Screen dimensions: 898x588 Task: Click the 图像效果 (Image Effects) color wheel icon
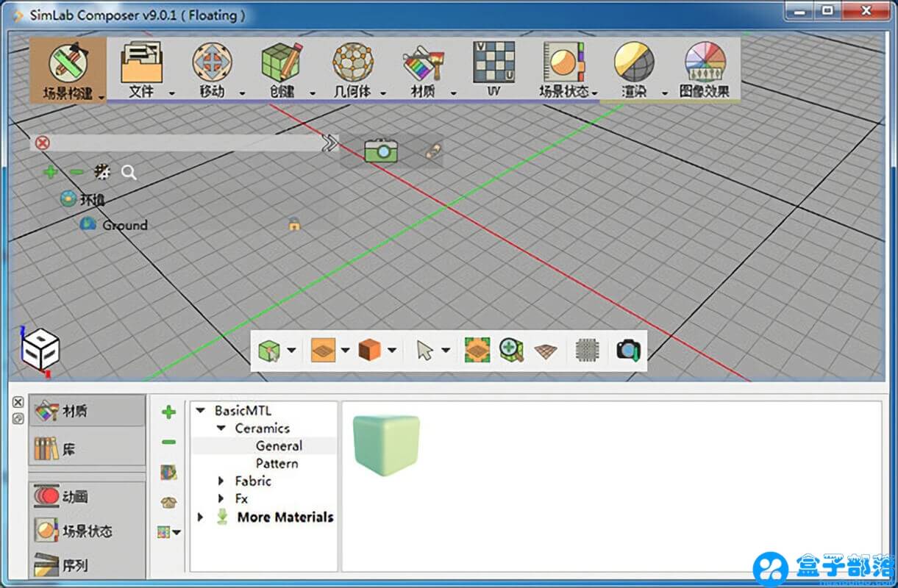tap(705, 62)
